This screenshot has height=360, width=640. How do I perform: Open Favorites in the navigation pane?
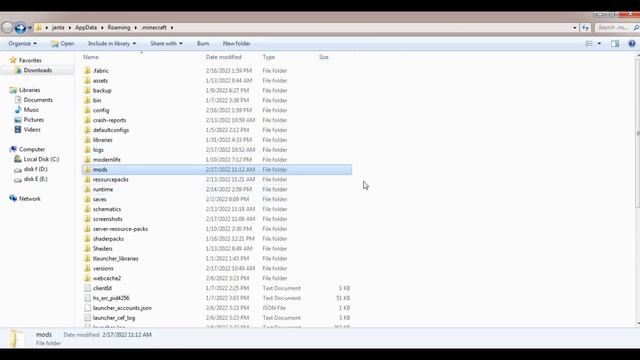[x=25, y=60]
